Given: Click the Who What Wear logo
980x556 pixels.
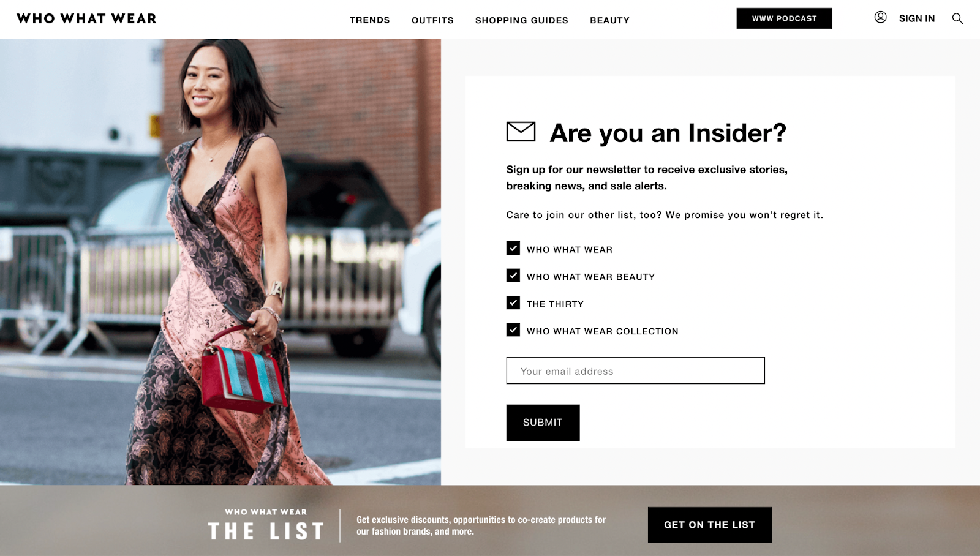Looking at the screenshot, I should (86, 18).
